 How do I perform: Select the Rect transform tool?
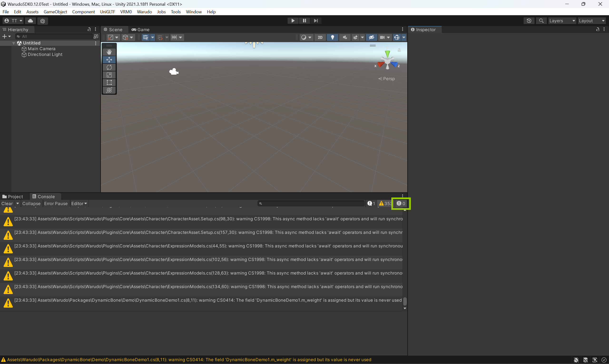[x=109, y=83]
